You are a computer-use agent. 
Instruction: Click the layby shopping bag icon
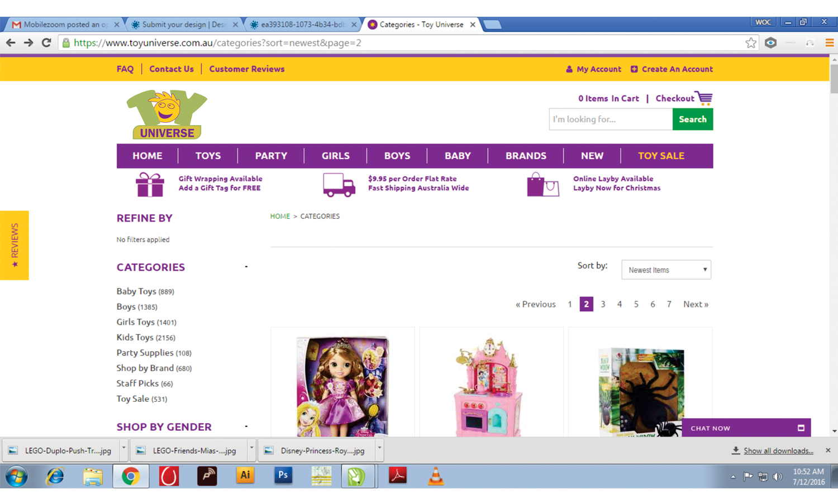click(x=542, y=184)
